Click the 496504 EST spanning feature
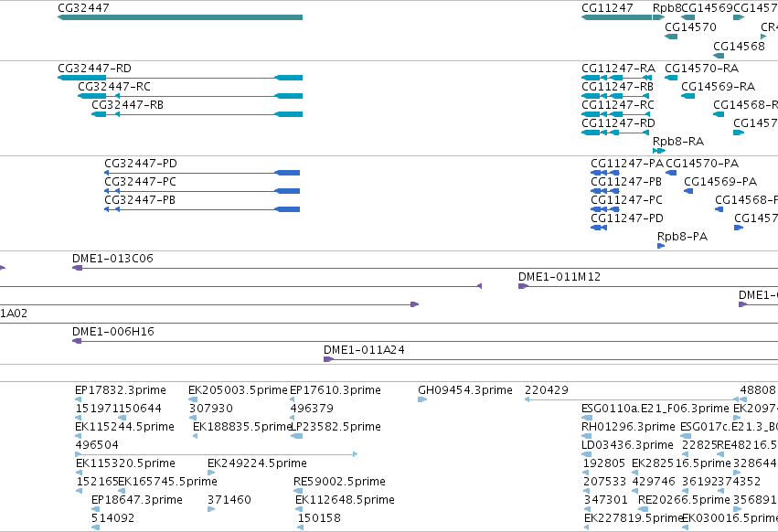 (217, 454)
